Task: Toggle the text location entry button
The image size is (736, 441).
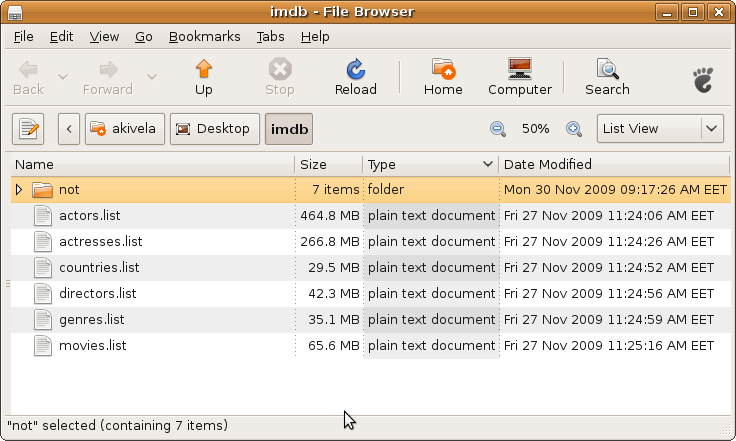Action: click(29, 129)
